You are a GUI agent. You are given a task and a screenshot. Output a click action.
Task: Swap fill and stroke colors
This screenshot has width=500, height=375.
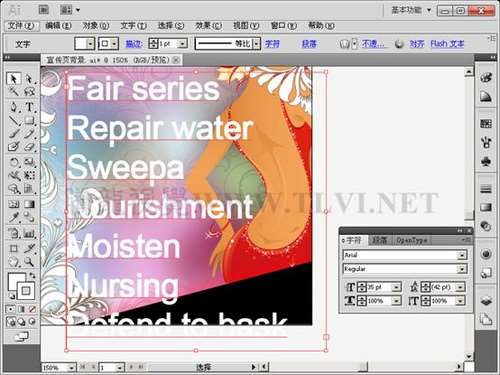[x=32, y=275]
